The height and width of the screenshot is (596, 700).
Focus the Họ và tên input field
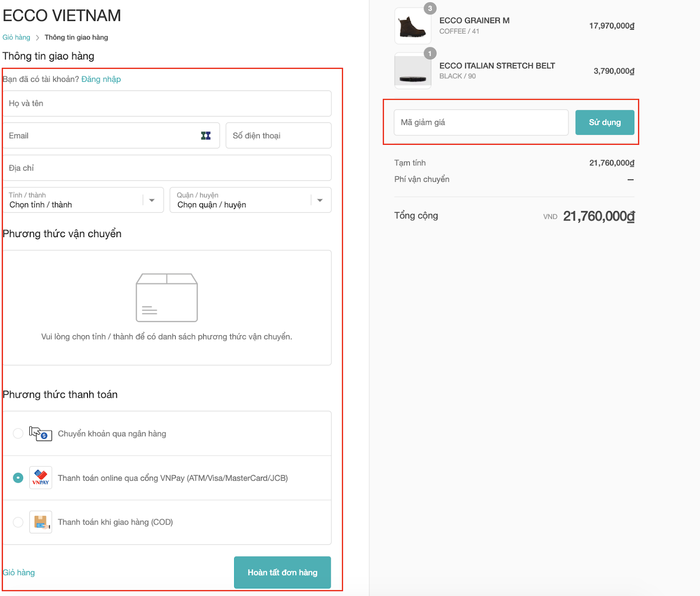point(167,103)
